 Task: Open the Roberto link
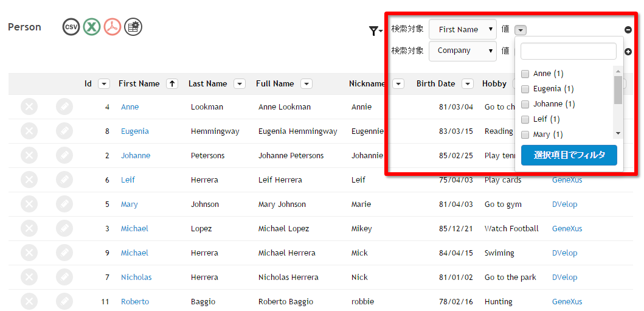(x=135, y=301)
